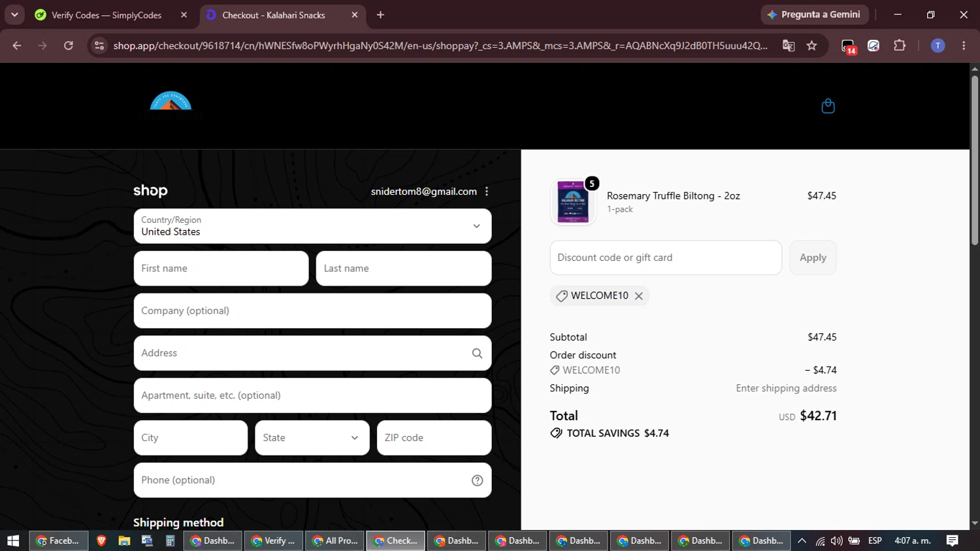Click the TOTAL SAVINGS $4.74 line
Image resolution: width=980 pixels, height=551 pixels.
point(610,433)
